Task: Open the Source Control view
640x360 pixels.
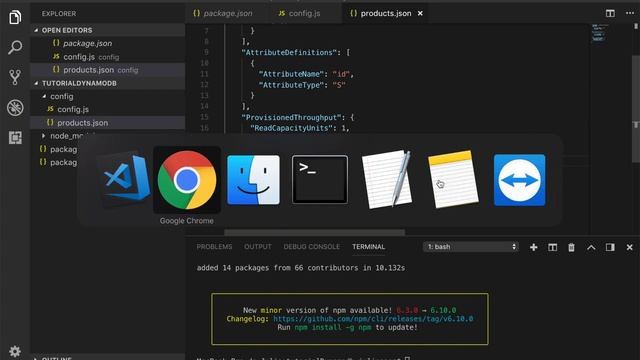Action: (x=15, y=77)
